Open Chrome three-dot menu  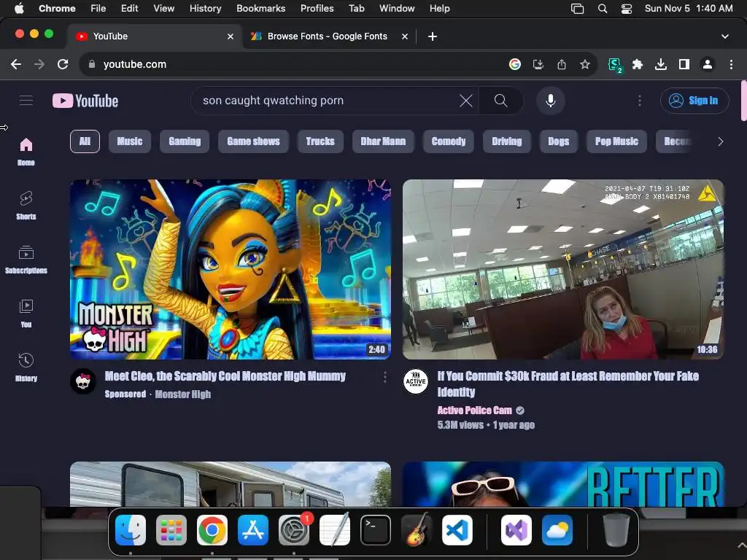pos(731,64)
